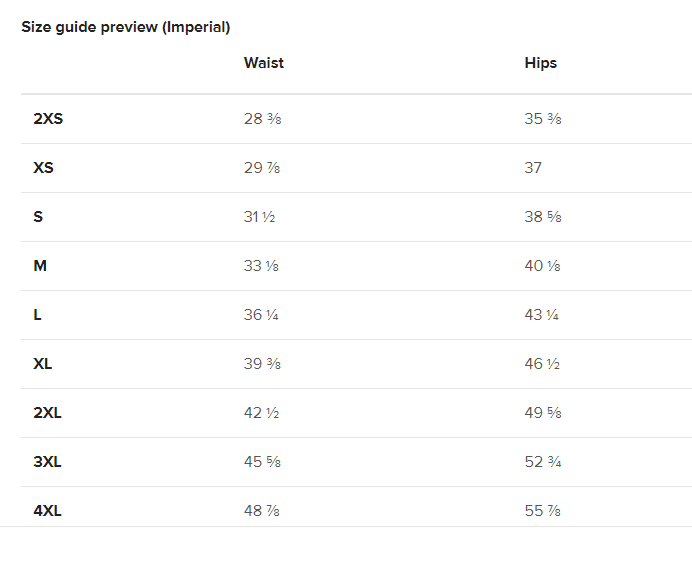Select the 2XL size row label
692x587 pixels.
[x=47, y=413]
